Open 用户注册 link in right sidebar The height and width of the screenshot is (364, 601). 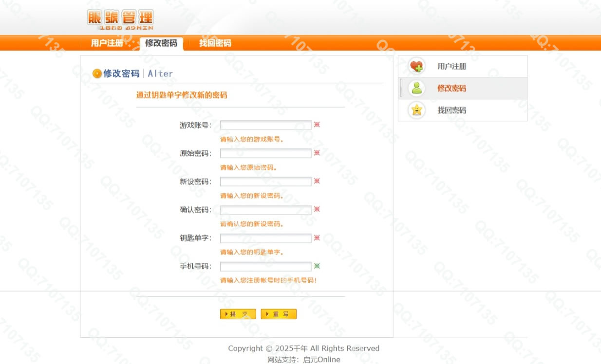pyautogui.click(x=451, y=66)
